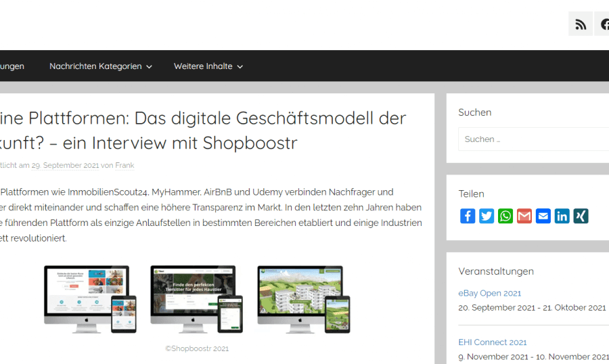Select the Veranstaltungen heading
Viewport: 609px width, 364px height.
pos(496,271)
